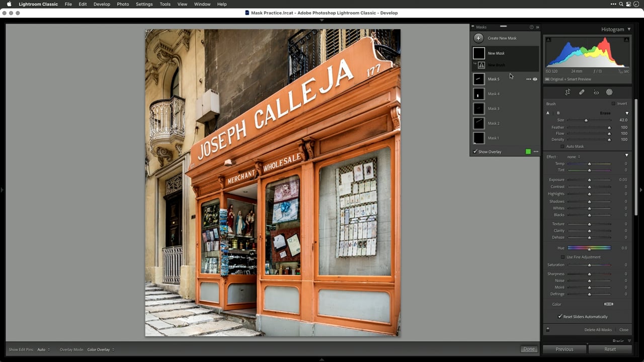Screen dimensions: 644x362
Task: Select the Crop Overlay tool icon
Action: 568,92
